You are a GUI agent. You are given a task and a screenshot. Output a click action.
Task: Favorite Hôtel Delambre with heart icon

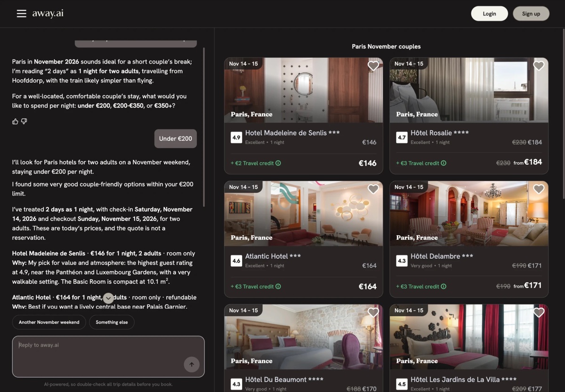tap(539, 189)
